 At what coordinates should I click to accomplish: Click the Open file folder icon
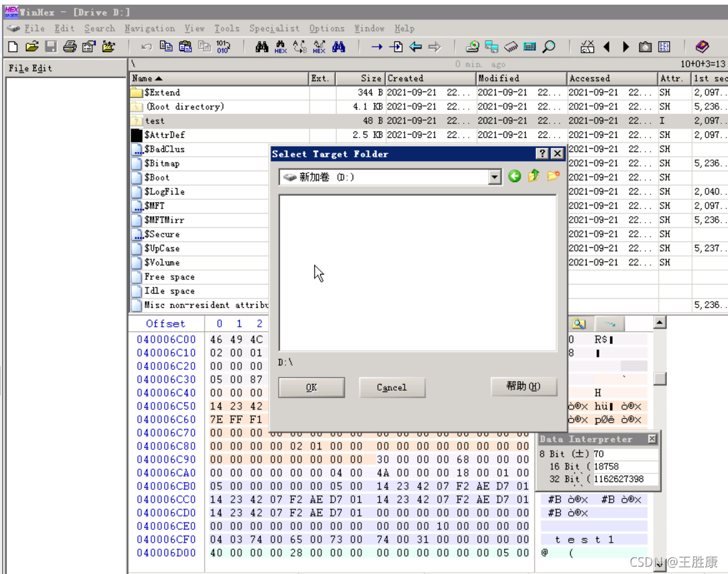[32, 47]
